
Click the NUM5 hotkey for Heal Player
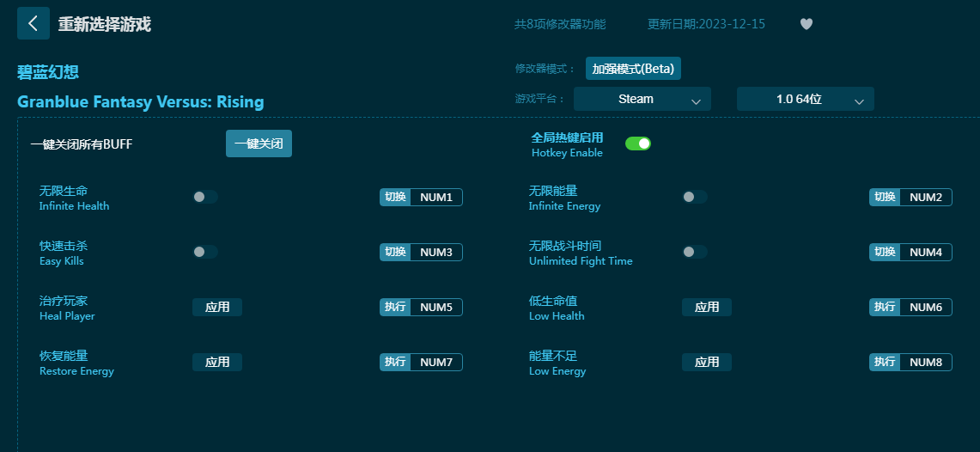tap(436, 307)
